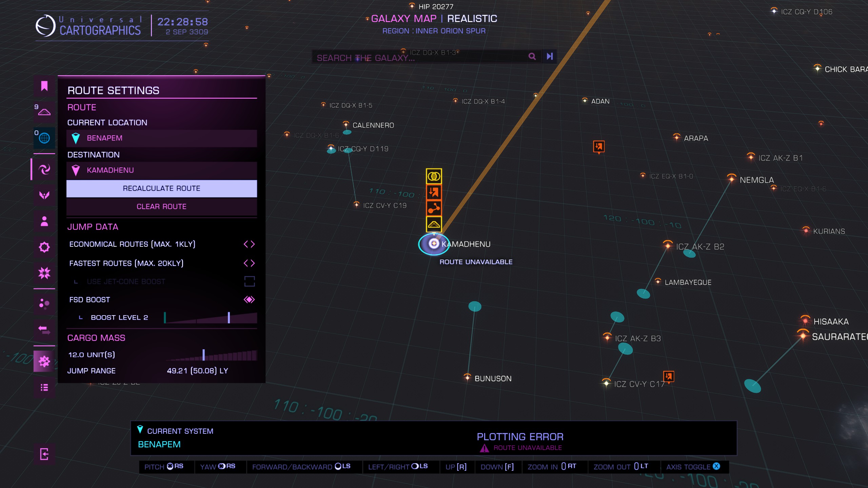Select the ICZ DQ-X B1-4 system

455,100
